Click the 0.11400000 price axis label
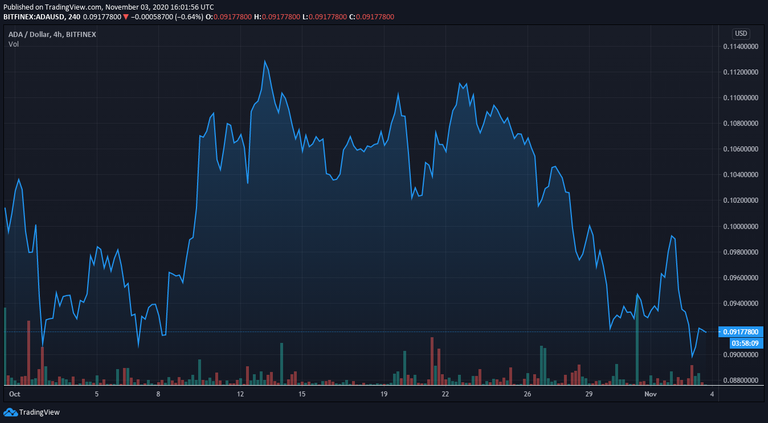Screen dimensions: 768x423 [x=741, y=47]
